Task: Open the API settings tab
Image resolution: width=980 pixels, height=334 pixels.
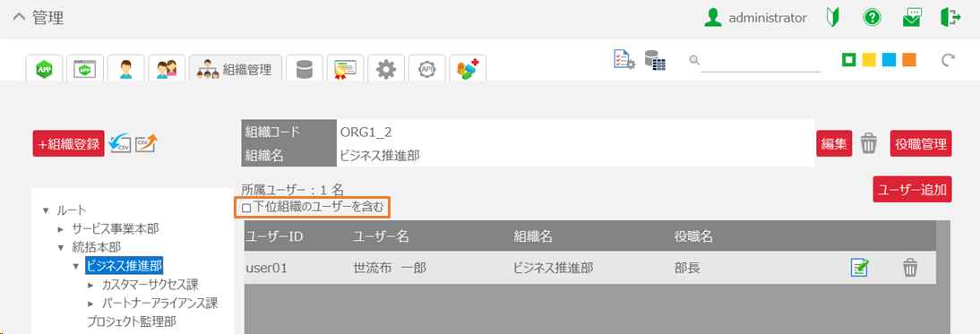Action: [427, 69]
